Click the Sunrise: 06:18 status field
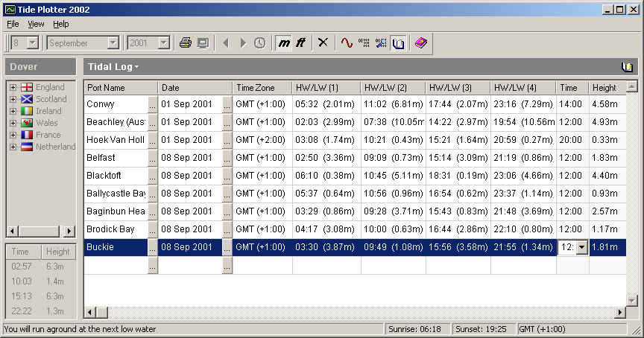Screen dimensions: 644x338 coord(417,329)
